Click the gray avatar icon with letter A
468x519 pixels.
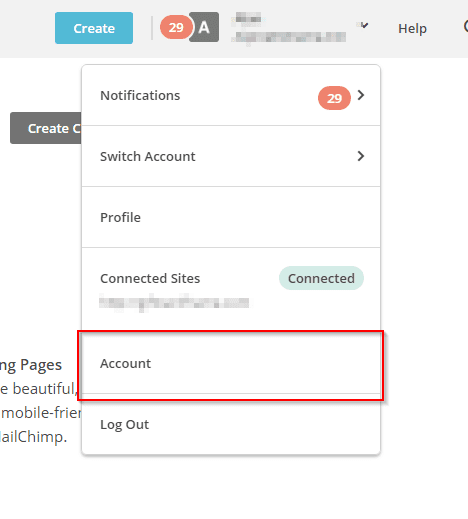(x=204, y=27)
